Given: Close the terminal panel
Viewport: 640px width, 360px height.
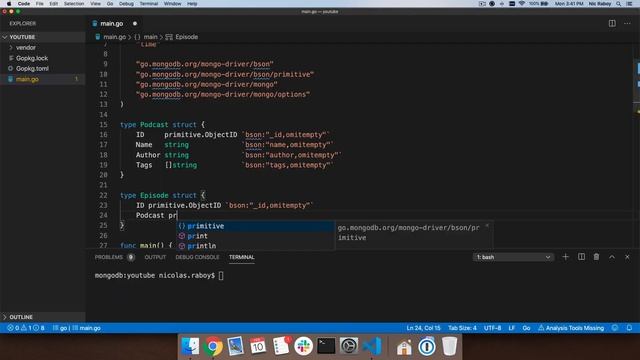Looking at the screenshot, I should 627,257.
